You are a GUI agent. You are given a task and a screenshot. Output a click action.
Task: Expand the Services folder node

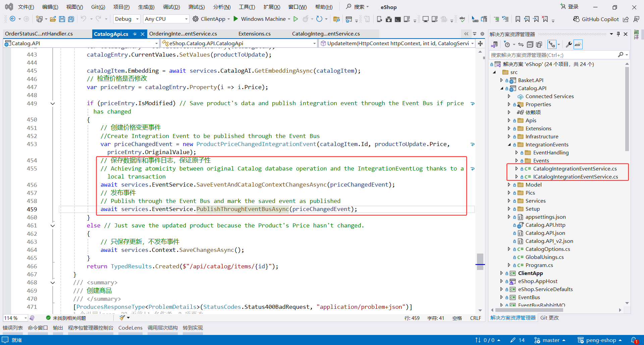coord(509,201)
